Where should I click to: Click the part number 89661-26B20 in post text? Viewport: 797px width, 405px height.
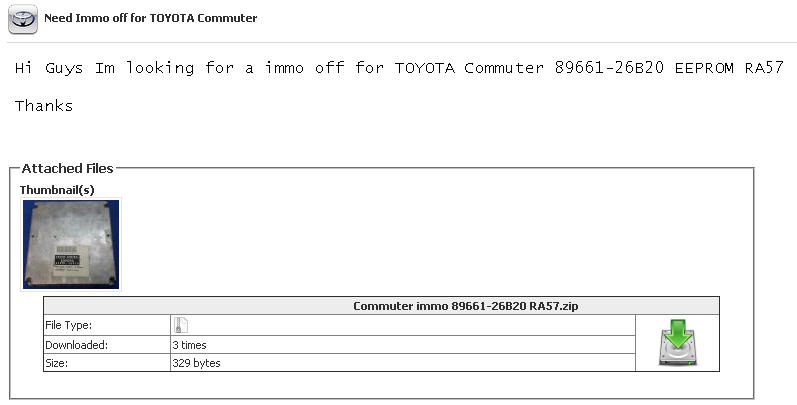tap(613, 69)
